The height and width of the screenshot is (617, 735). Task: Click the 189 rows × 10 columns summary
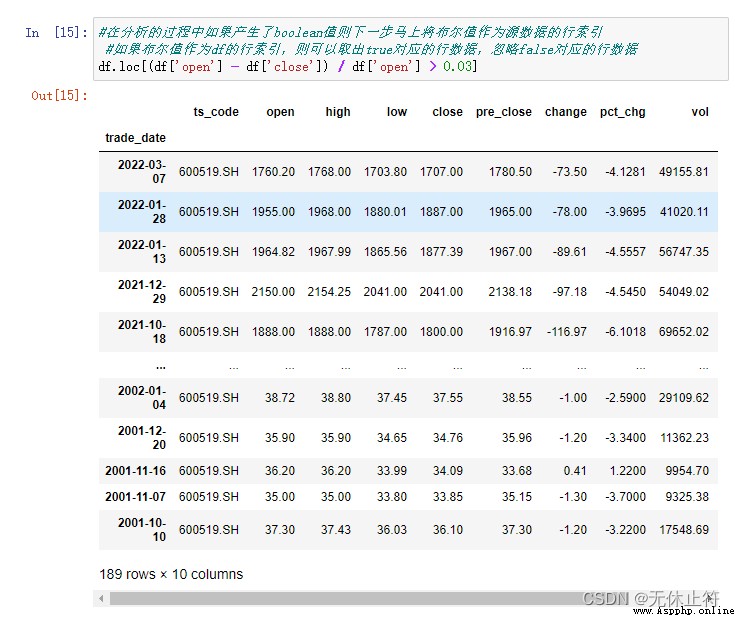(171, 574)
